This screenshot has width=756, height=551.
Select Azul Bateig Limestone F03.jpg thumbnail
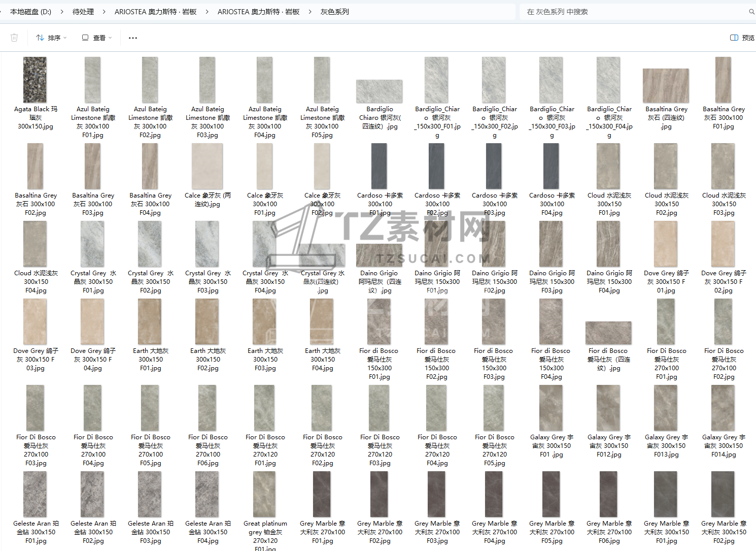pos(207,80)
